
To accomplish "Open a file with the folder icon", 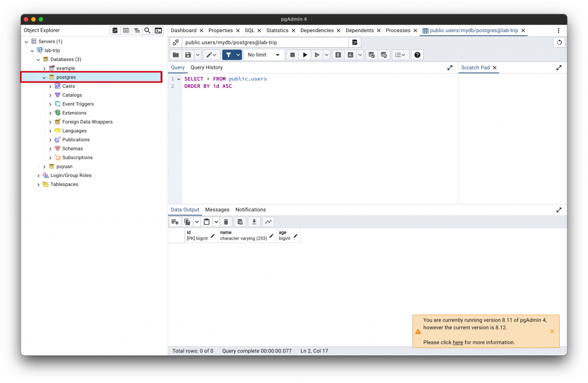I will tap(176, 55).
